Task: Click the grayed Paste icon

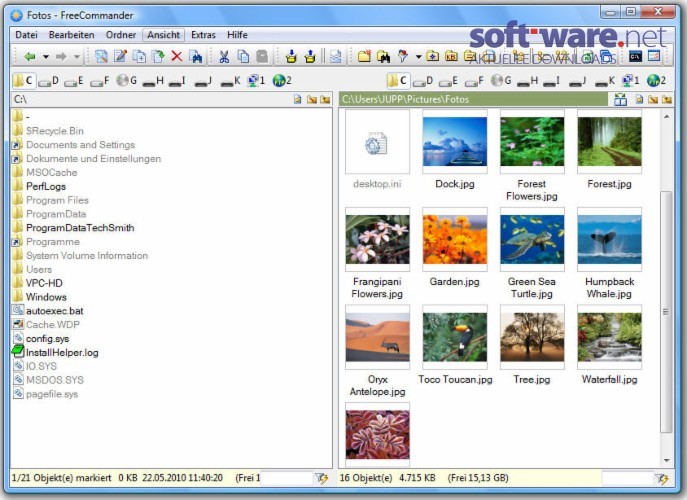Action: pyautogui.click(x=262, y=56)
